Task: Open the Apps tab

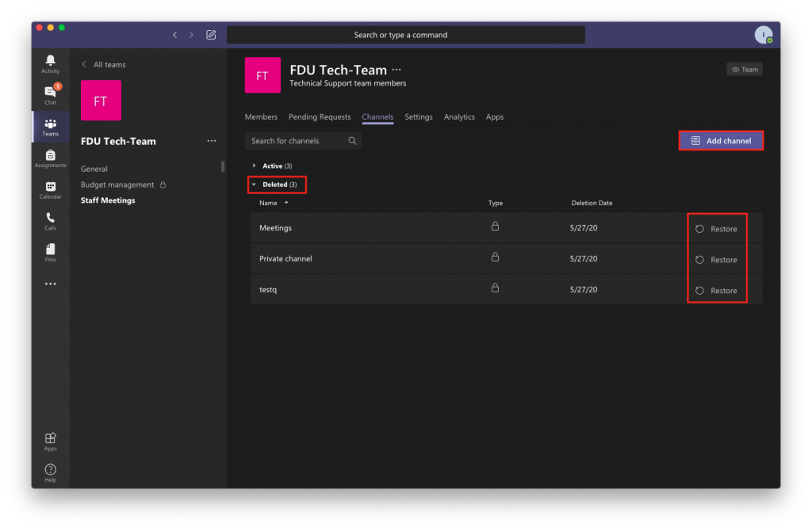Action: pyautogui.click(x=495, y=117)
